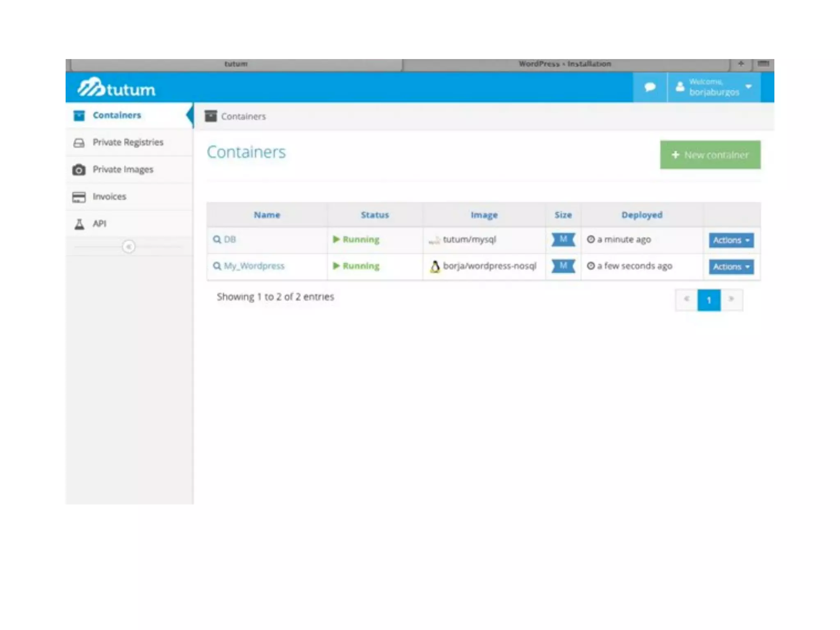Click the Private Registries drive icon
The image size is (840, 630).
(79, 143)
